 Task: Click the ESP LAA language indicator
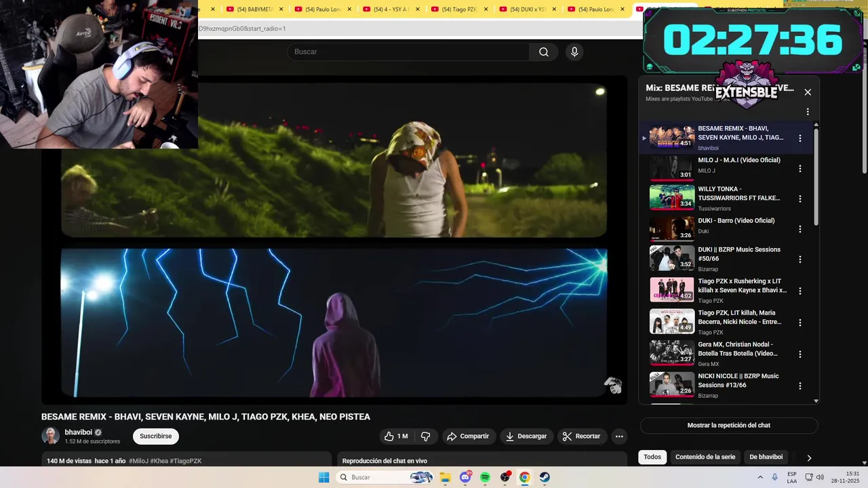792,477
